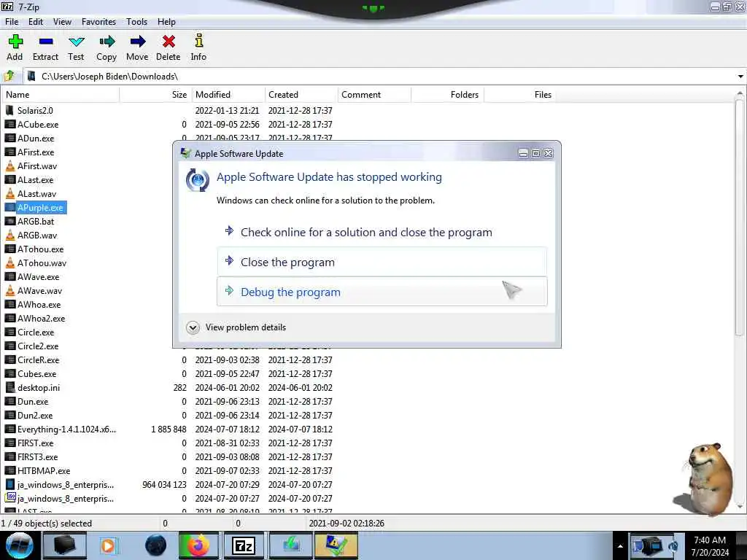Select the Everything-1.4.1.1024 installer file
The image size is (747, 560).
tap(61, 429)
